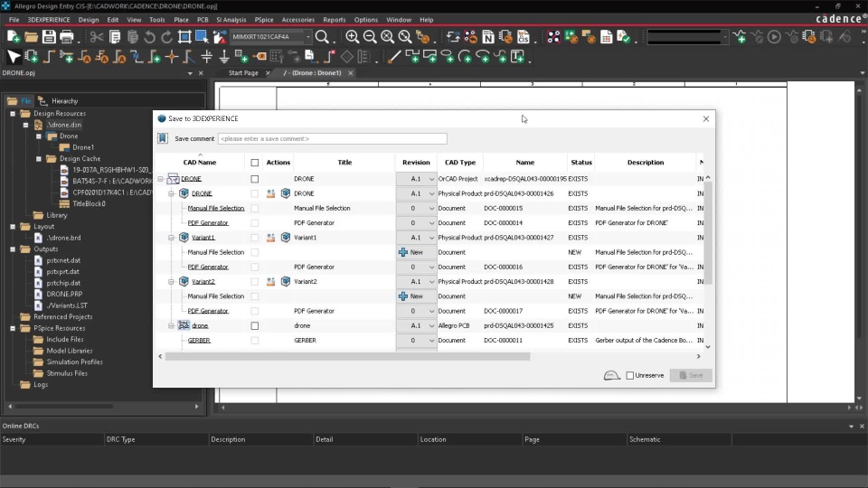Image resolution: width=868 pixels, height=488 pixels.
Task: Click the New Simulation Profile icon
Action: 740,37
